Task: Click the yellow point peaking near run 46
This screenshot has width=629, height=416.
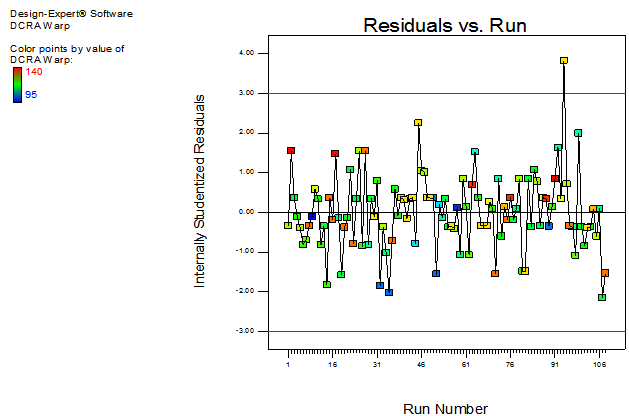Action: 418,123
